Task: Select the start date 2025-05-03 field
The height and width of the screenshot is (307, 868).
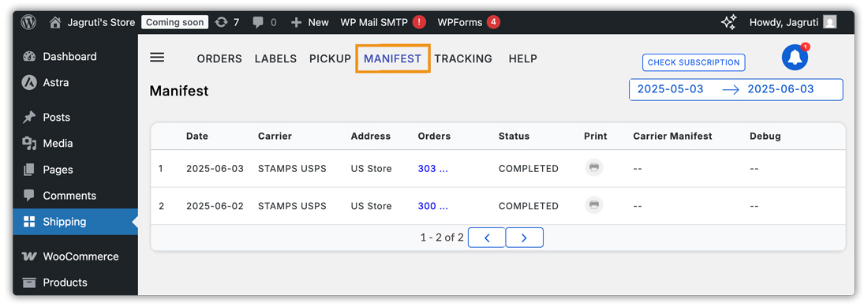Action: coord(671,89)
